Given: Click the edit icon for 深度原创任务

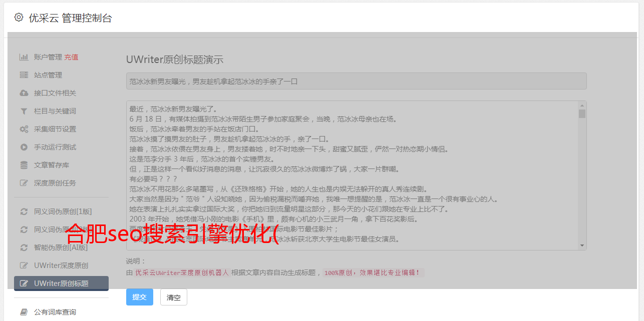Looking at the screenshot, I should 24,183.
